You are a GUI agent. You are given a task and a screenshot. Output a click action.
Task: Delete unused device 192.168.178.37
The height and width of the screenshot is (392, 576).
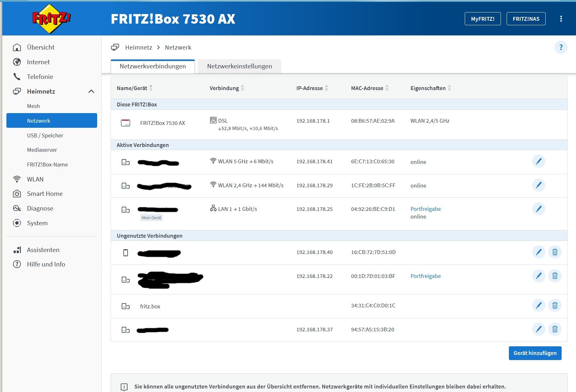555,329
